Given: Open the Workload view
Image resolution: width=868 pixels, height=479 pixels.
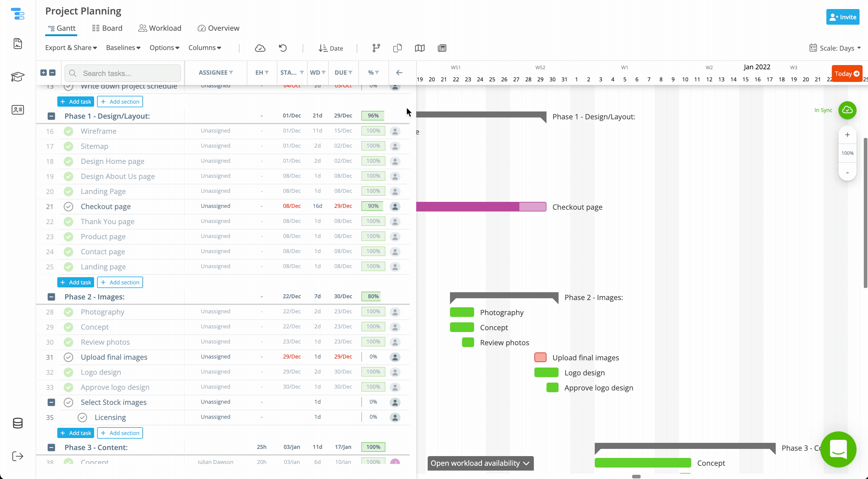Looking at the screenshot, I should 160,28.
